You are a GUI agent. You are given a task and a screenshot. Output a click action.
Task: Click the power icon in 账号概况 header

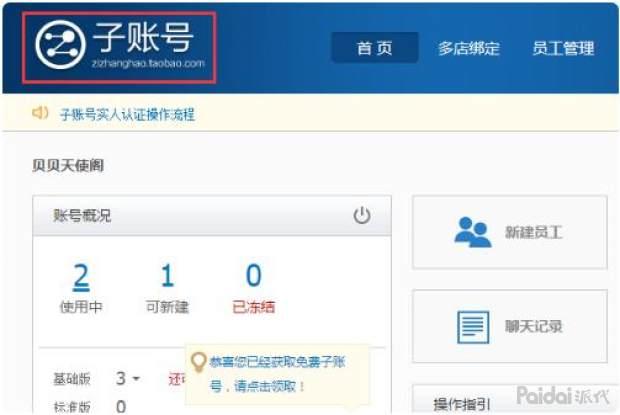tap(362, 216)
